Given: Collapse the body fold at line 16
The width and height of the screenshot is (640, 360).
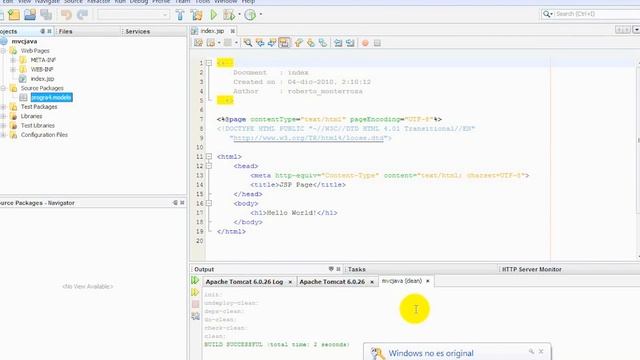Looking at the screenshot, I should [x=209, y=203].
